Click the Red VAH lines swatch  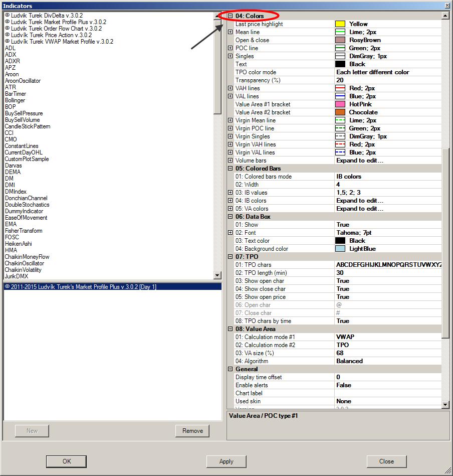pos(340,88)
